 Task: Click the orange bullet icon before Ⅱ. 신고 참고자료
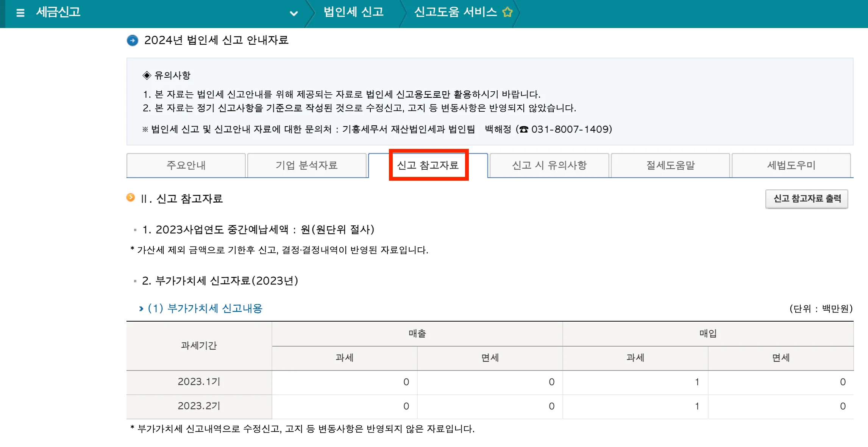(131, 198)
